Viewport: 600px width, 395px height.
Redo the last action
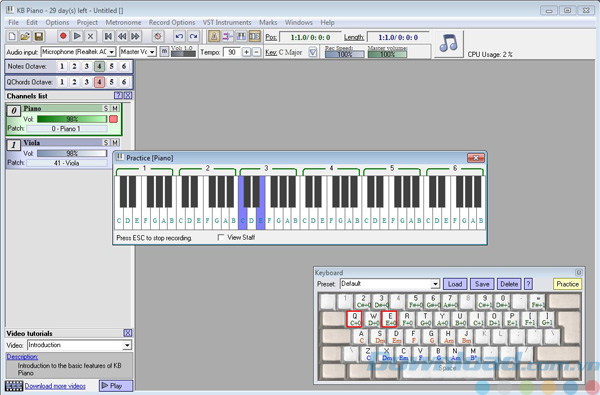[x=193, y=36]
